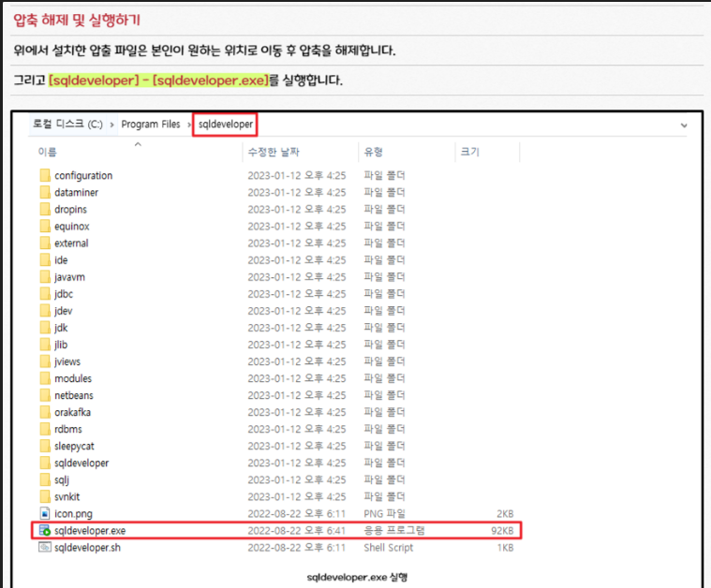The image size is (711, 588).
Task: Click the 응용 프로그램 type cell
Action: tap(394, 531)
